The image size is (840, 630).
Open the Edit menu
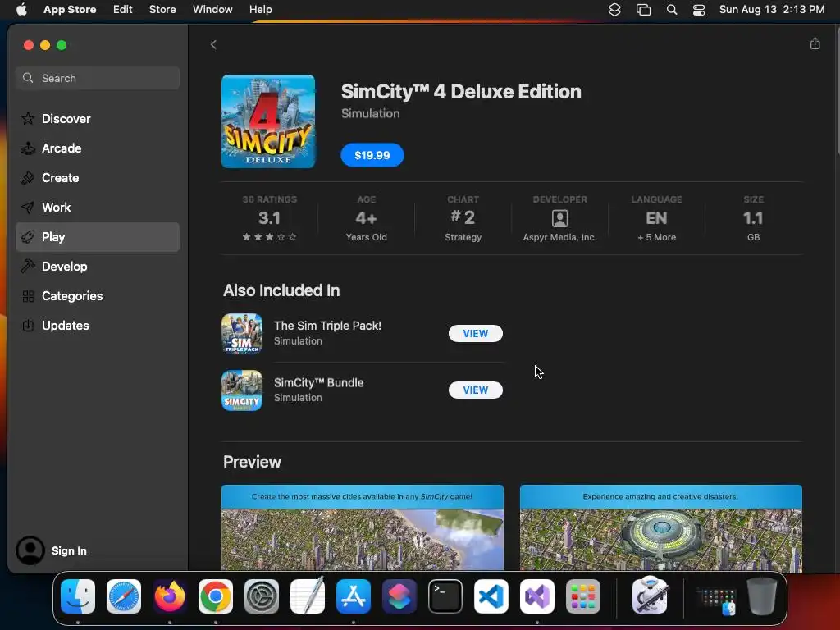pyautogui.click(x=123, y=10)
